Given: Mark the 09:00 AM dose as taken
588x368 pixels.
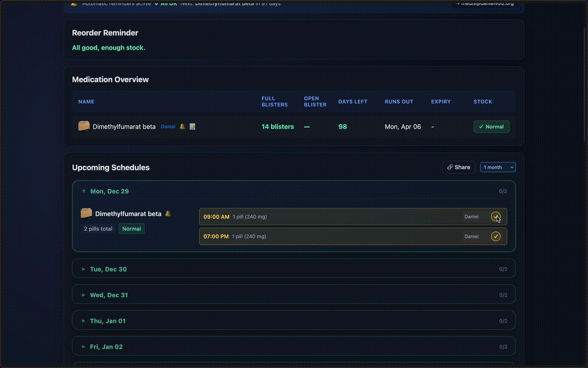Looking at the screenshot, I should coord(496,217).
